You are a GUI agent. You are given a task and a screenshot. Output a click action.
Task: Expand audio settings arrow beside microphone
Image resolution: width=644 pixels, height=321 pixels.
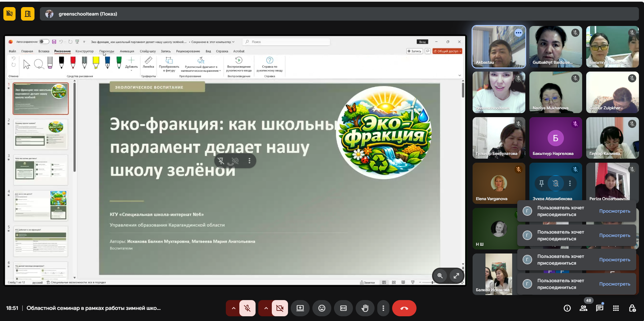pyautogui.click(x=233, y=308)
